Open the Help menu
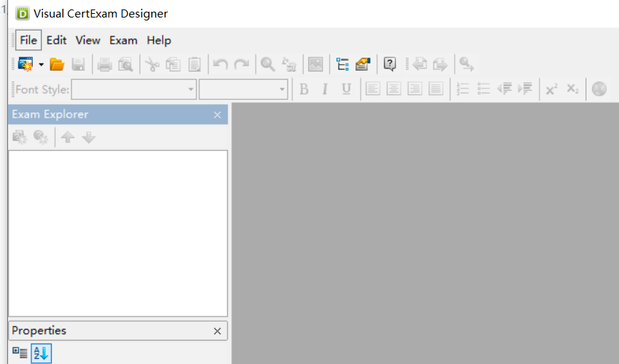Image resolution: width=619 pixels, height=364 pixels. 158,40
